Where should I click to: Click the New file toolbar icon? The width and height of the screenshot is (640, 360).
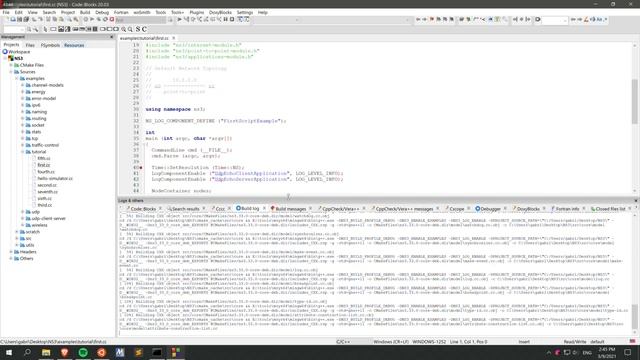7,19
